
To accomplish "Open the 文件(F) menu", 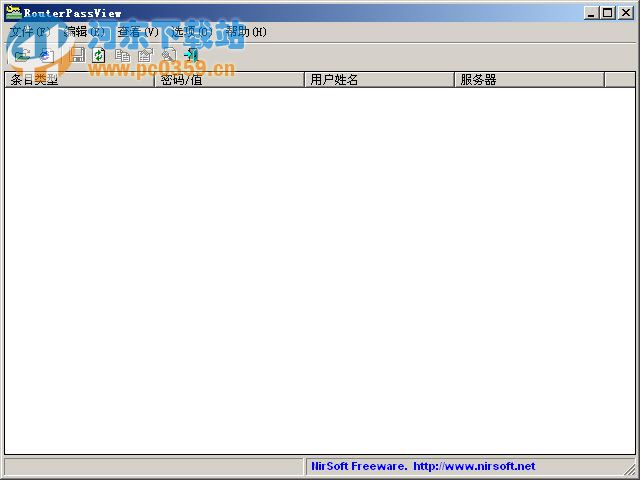I will click(30, 32).
